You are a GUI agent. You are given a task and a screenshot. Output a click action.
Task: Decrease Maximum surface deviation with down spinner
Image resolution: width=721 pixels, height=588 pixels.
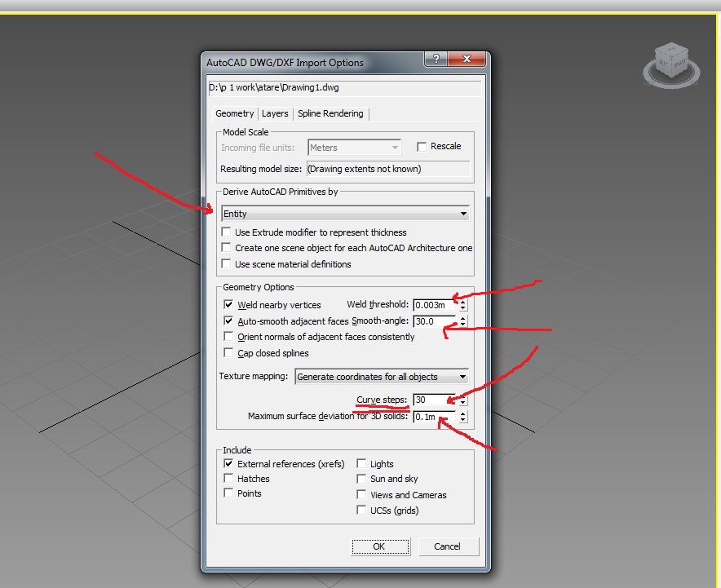(x=462, y=420)
